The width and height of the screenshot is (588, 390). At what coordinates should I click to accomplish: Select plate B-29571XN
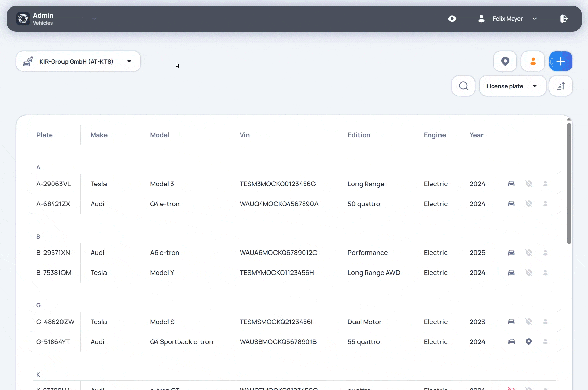[x=53, y=253]
